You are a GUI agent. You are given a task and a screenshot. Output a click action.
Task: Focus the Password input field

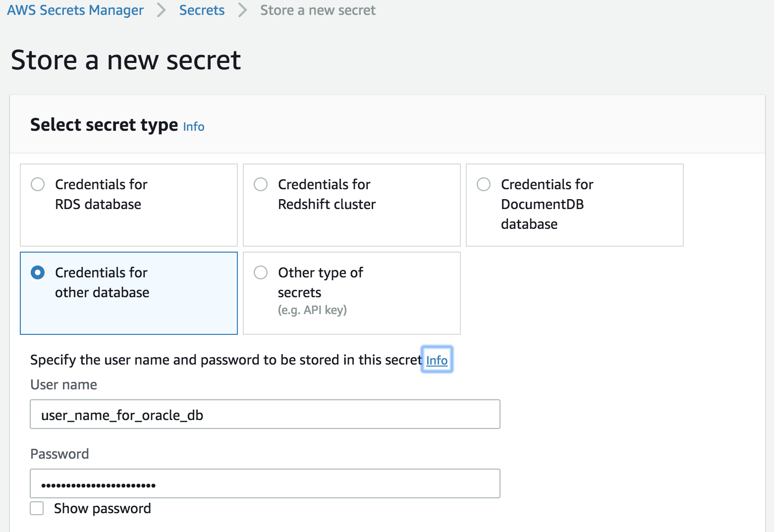point(265,484)
